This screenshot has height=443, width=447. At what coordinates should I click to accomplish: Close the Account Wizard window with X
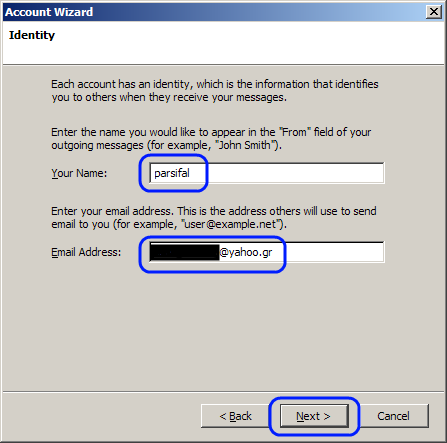[x=434, y=12]
